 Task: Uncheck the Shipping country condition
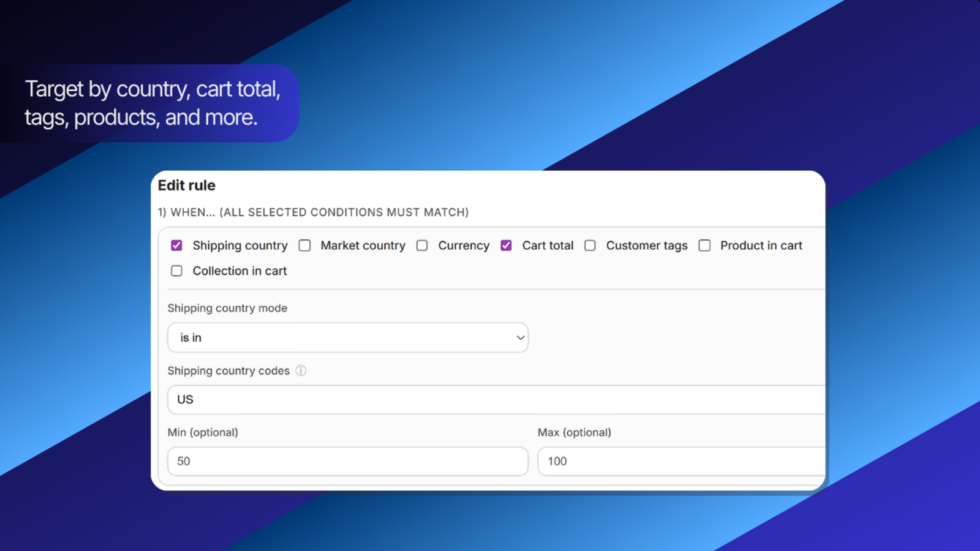point(176,245)
